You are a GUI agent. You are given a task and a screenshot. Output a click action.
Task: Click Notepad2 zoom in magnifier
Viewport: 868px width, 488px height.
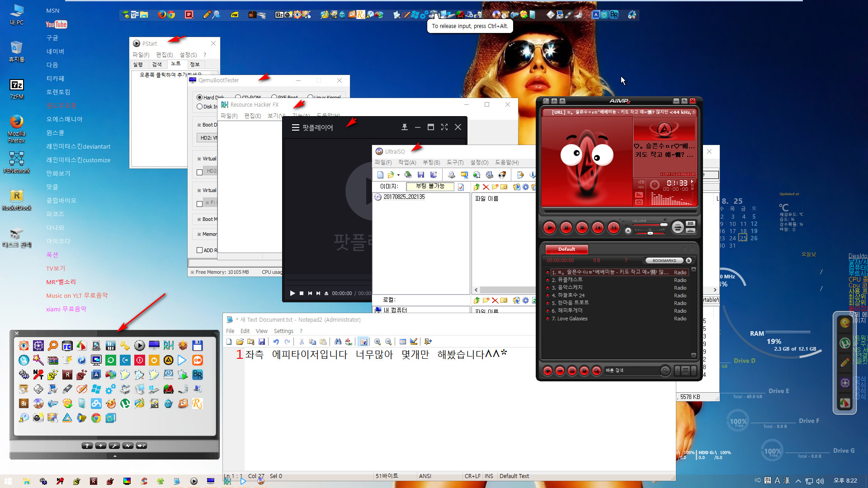[377, 342]
